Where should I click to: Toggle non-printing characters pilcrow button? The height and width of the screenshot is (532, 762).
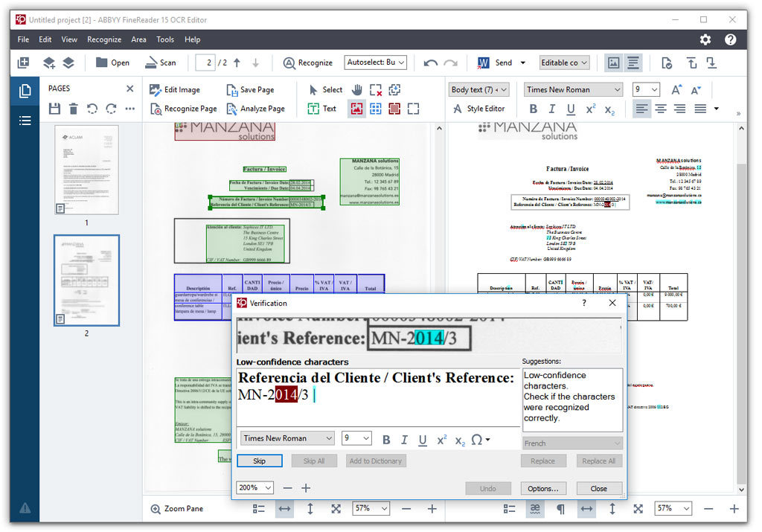point(560,509)
